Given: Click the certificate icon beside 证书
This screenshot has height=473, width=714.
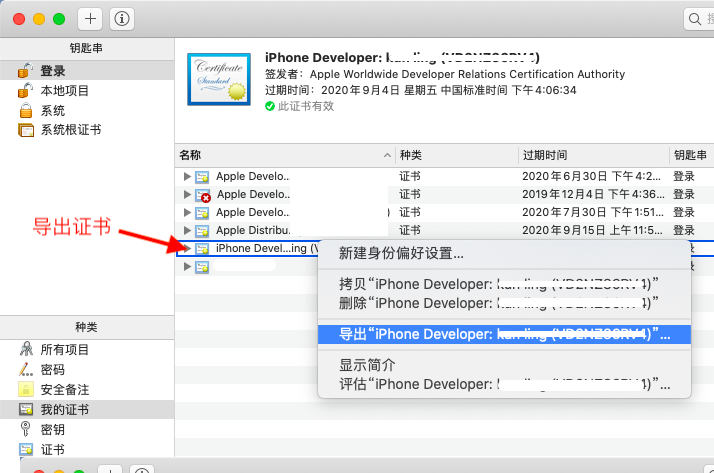Looking at the screenshot, I should coord(26,449).
